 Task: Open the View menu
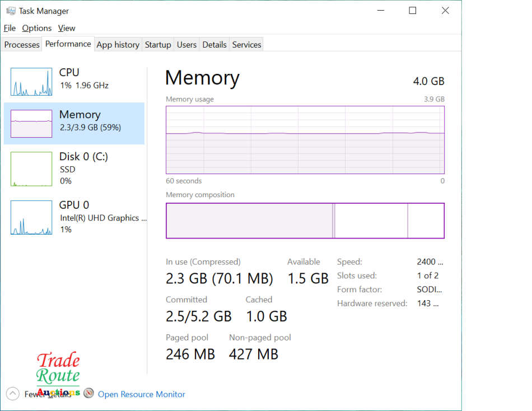[x=67, y=28]
